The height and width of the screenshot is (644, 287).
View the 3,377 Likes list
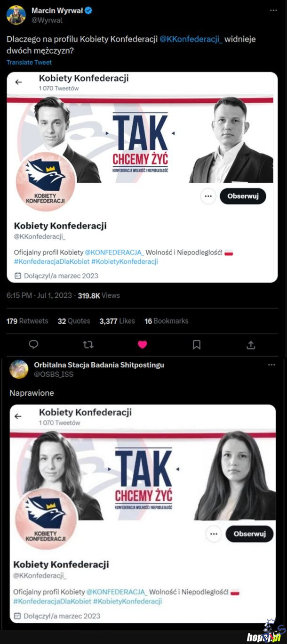[117, 321]
